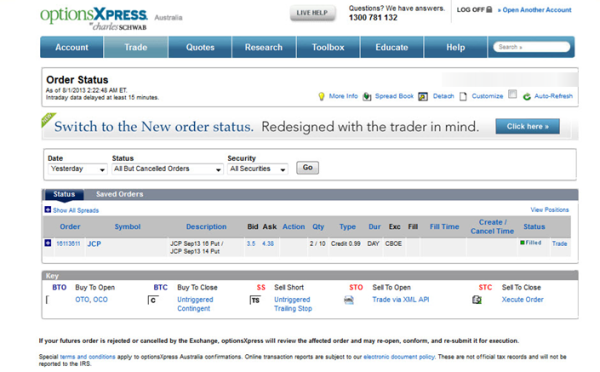Click the Untriggered Contingent link

(x=195, y=304)
